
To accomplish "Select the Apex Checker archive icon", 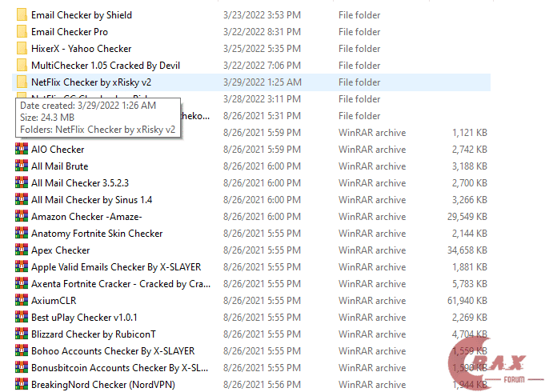I will click(22, 250).
